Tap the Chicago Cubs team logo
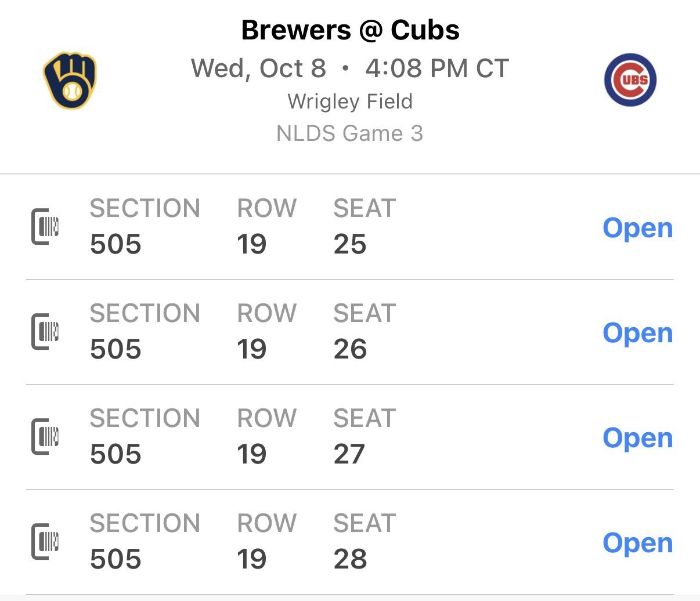 tap(630, 80)
